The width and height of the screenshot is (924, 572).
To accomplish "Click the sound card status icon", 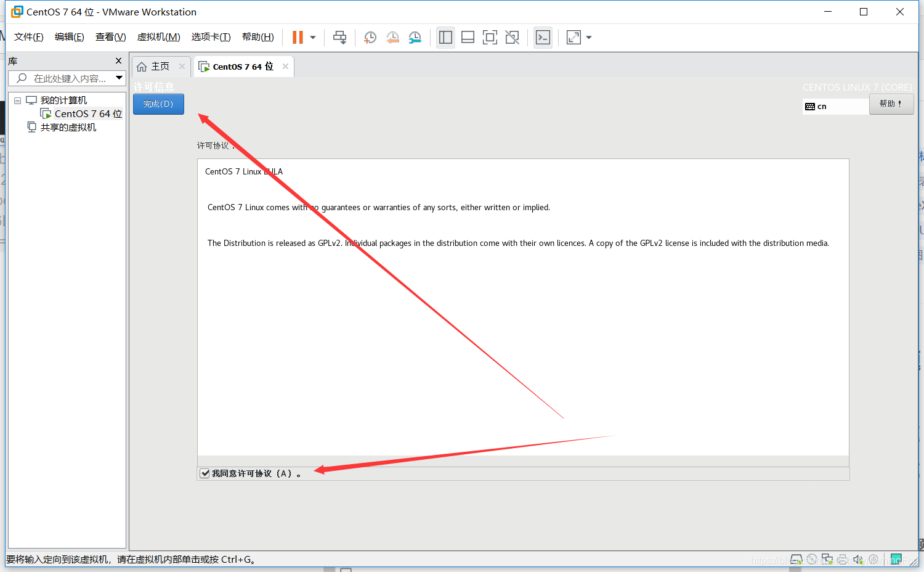I will [x=858, y=560].
